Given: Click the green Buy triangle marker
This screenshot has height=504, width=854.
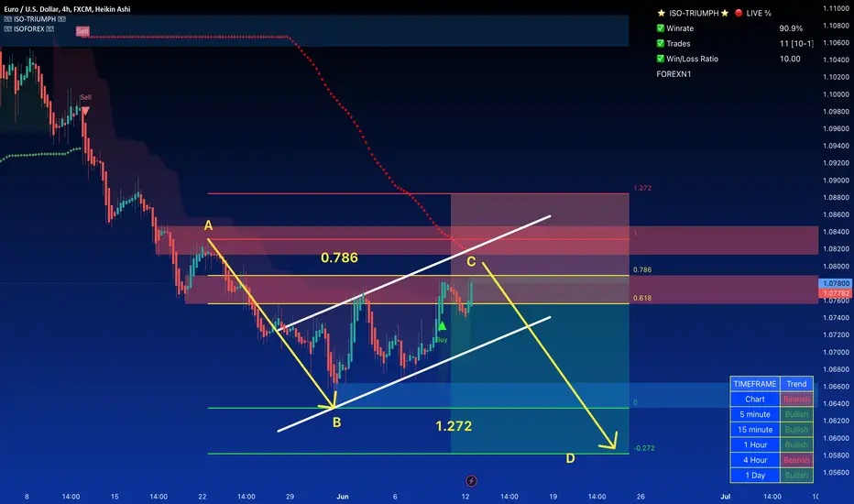Looking at the screenshot, I should pos(443,326).
